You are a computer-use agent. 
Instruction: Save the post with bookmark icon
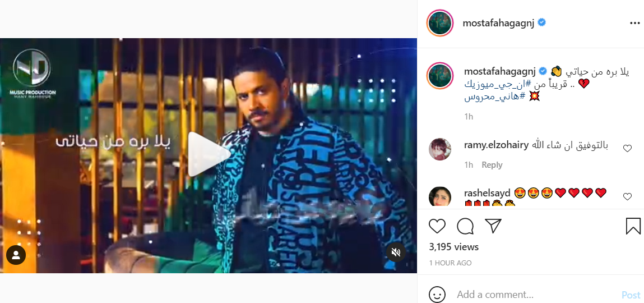633,226
